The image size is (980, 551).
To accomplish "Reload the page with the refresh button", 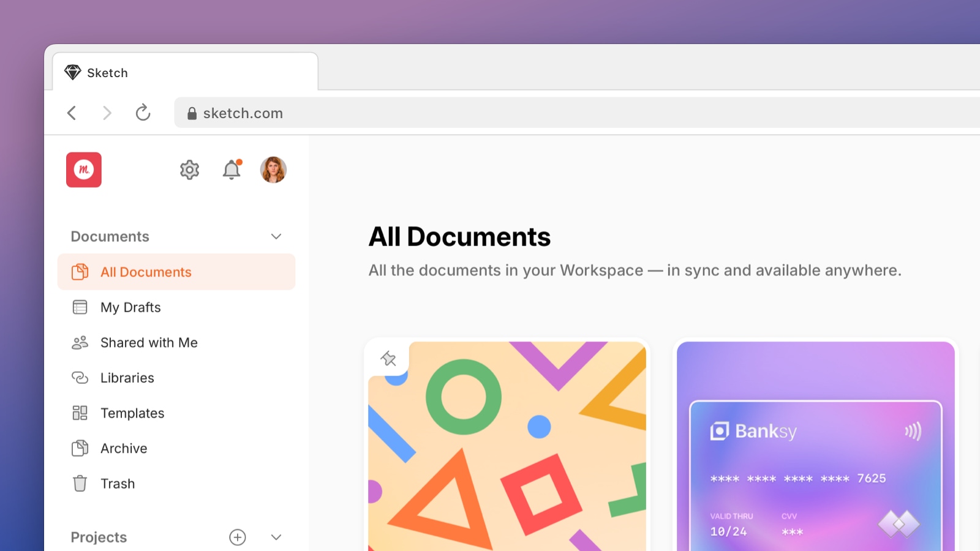I will tap(143, 113).
